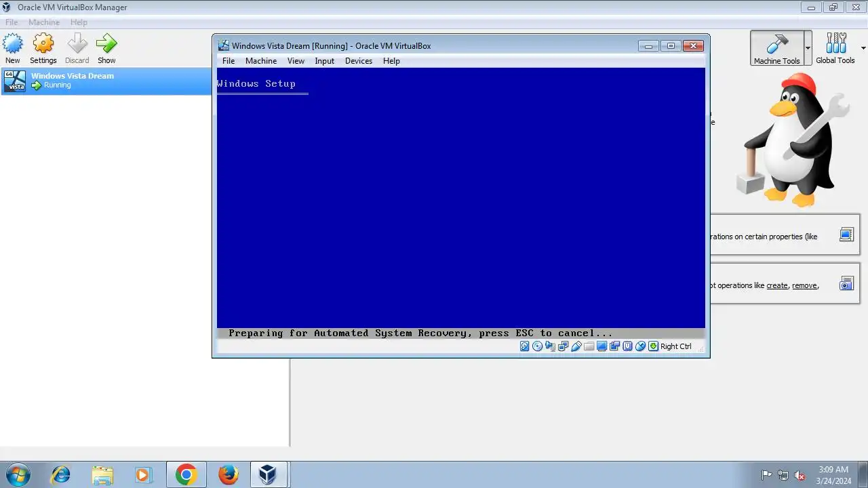Click the taskbar clock showing 3:09 AM

pos(833,474)
